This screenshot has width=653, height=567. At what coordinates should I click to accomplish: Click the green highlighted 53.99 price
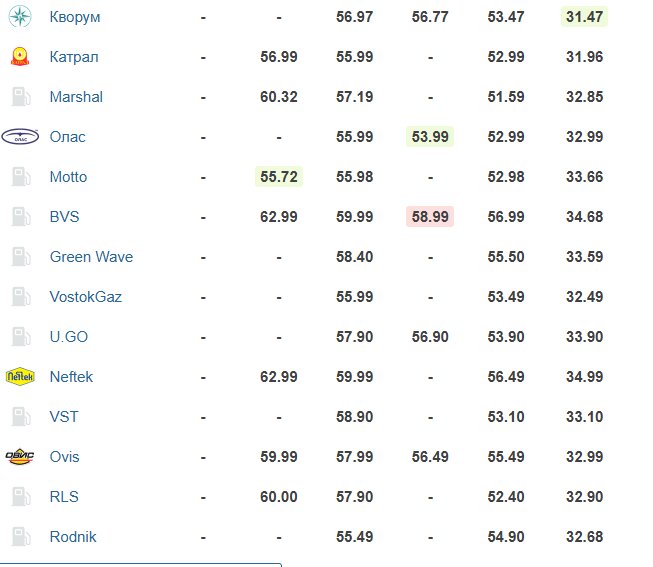430,137
